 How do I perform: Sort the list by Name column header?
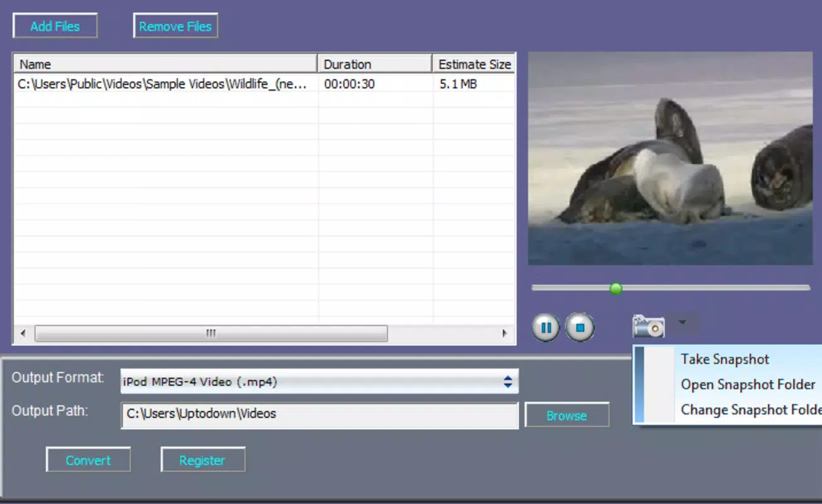tap(166, 64)
